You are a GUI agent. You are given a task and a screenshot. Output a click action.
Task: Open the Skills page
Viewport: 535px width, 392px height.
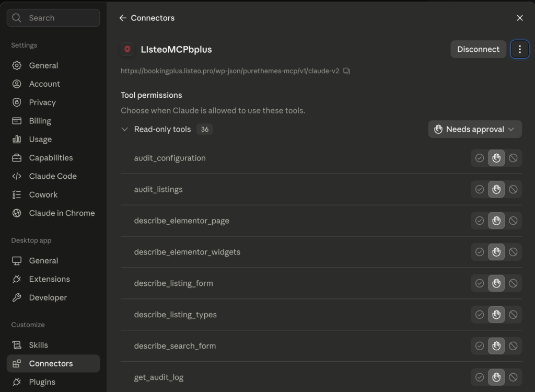point(53,345)
